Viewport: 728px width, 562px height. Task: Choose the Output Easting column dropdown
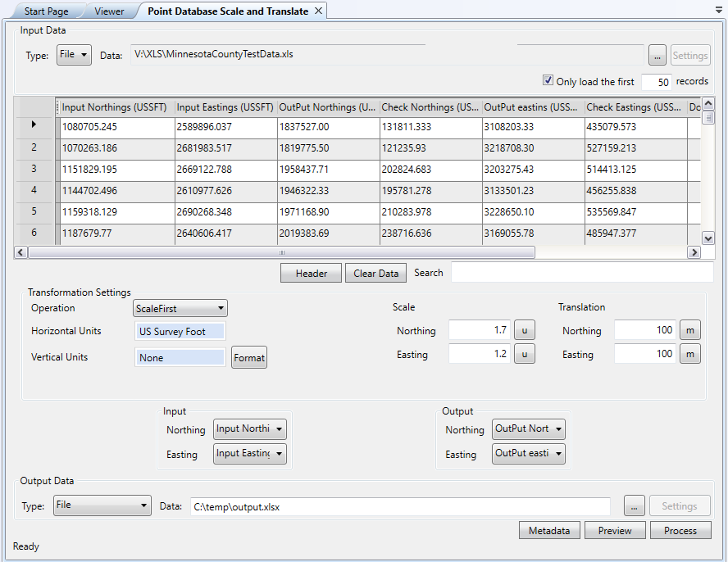529,454
